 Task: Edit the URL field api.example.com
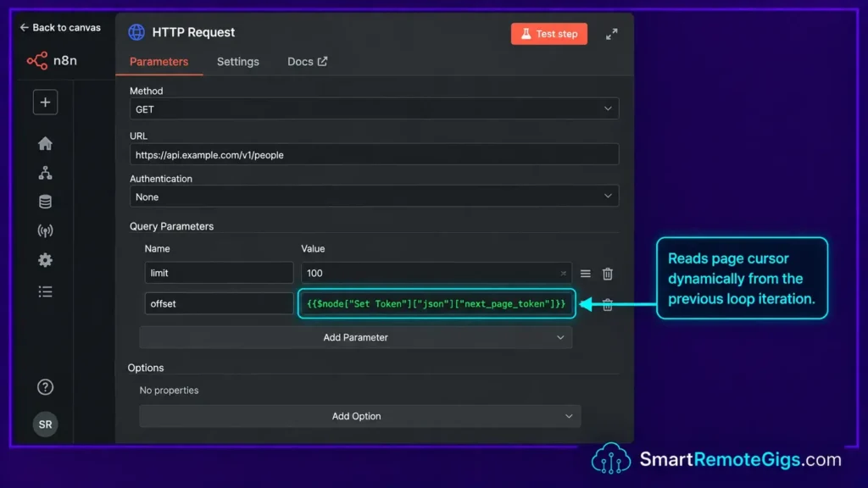coord(374,154)
